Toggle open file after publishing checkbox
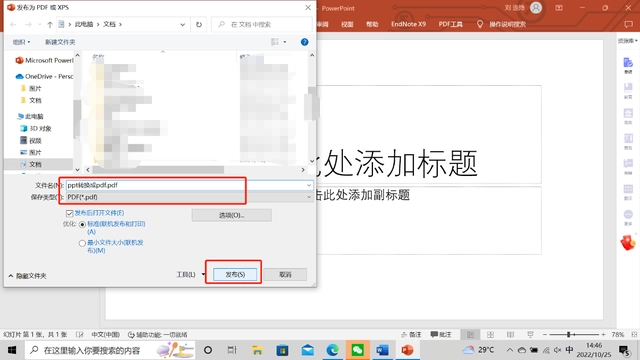 69,213
